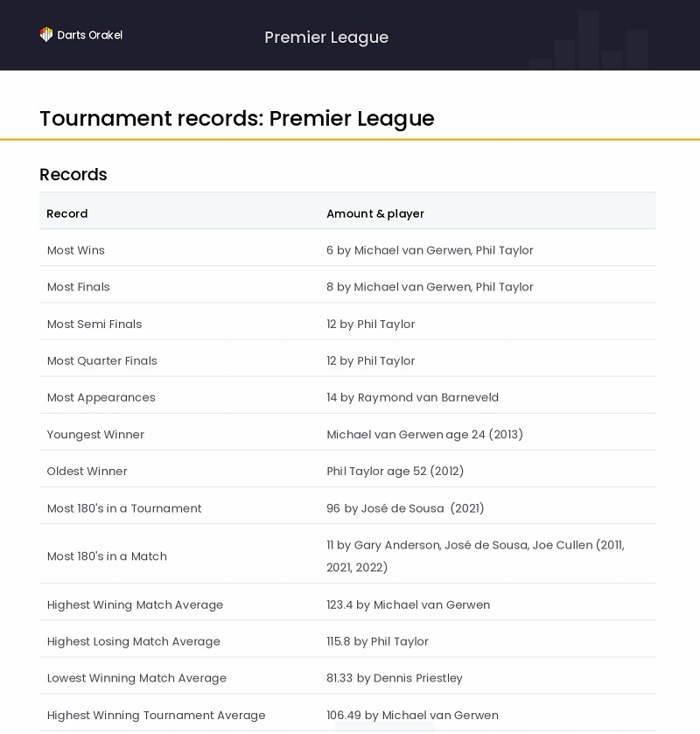Viewport: 700px width, 734px height.
Task: Click the Highest Winning Tournament Average row
Action: pyautogui.click(x=347, y=715)
